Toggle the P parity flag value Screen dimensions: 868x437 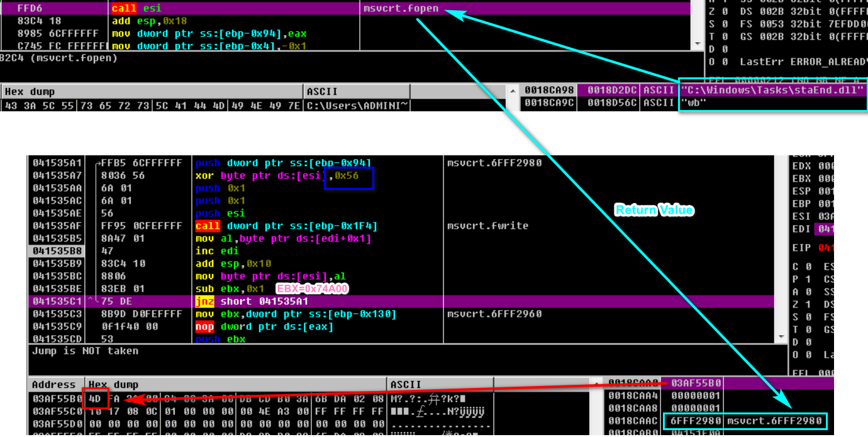pyautogui.click(x=808, y=279)
